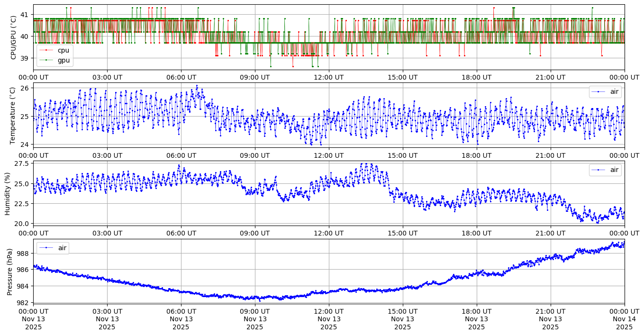Click the air legend in Pressure plot
Image resolution: width=644 pixels, height=335 pixels.
tap(53, 248)
